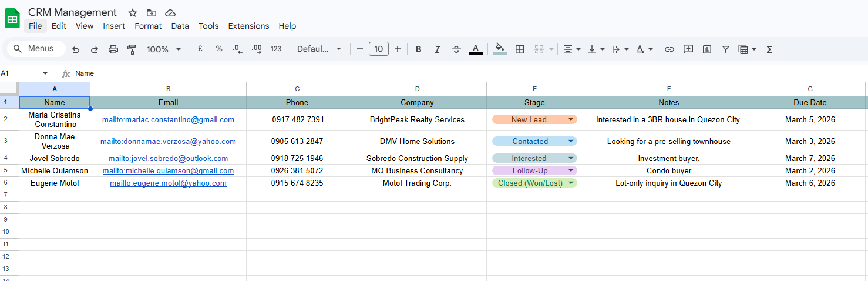Toggle strikethrough formatting
This screenshot has width=868, height=281.
point(456,49)
